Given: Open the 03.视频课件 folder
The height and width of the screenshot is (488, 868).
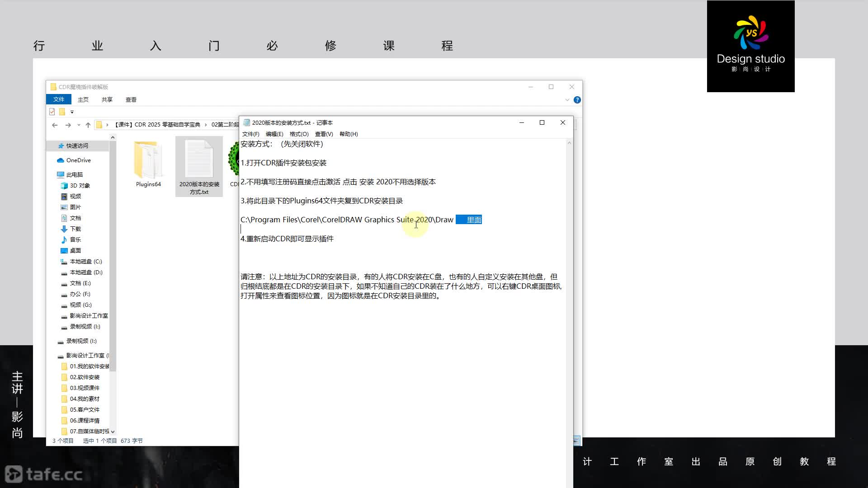Looking at the screenshot, I should click(85, 388).
